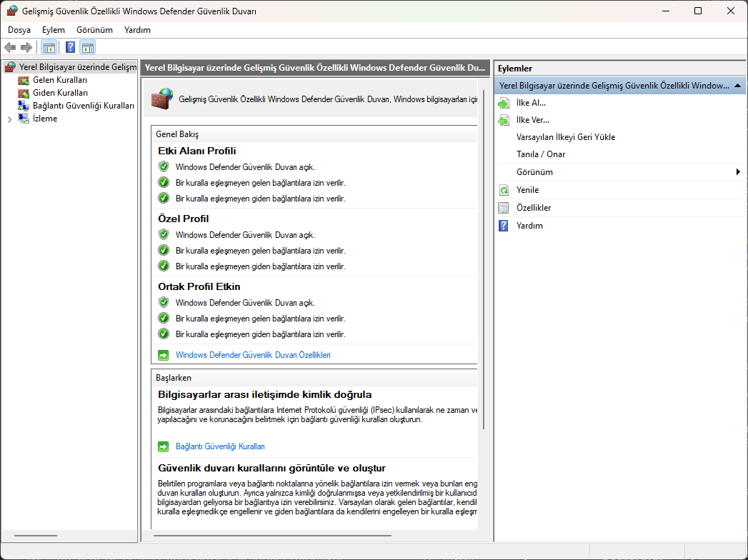Click the blue Help toolbar icon

point(70,47)
